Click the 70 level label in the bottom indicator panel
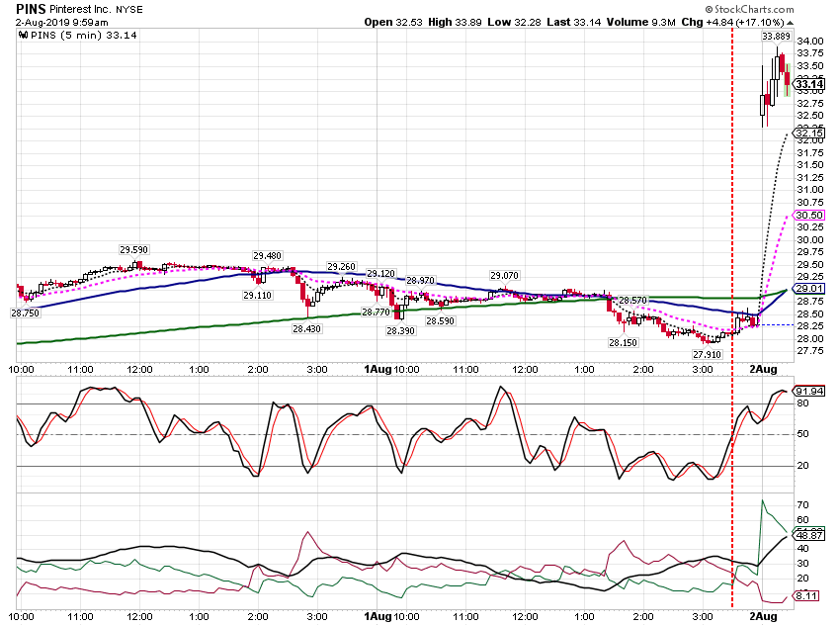 coord(802,505)
